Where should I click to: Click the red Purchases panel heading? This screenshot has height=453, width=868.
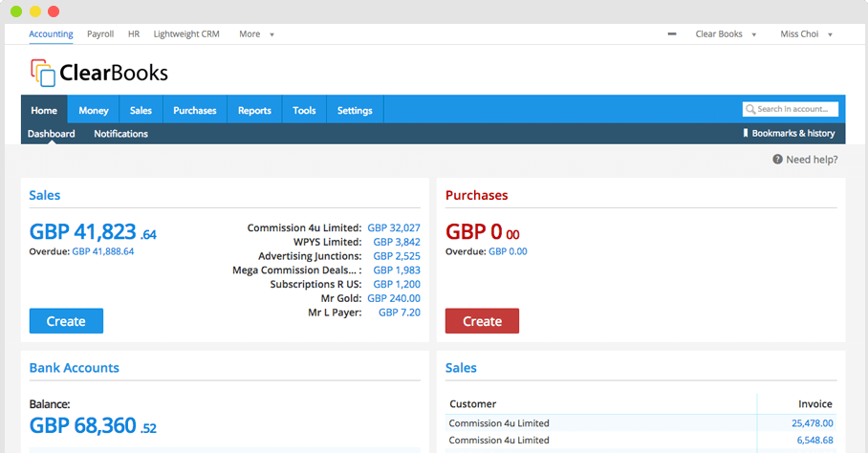[x=477, y=195]
